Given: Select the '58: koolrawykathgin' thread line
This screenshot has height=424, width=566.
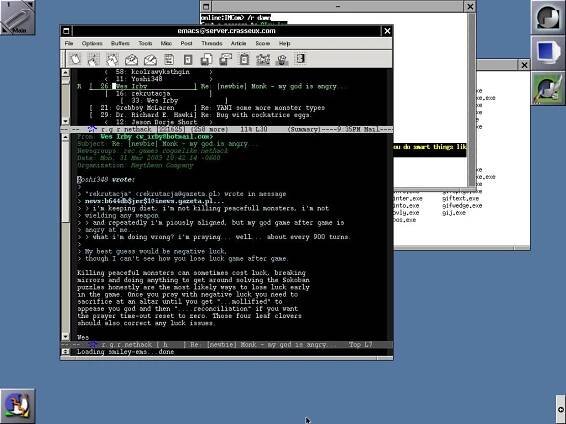Looking at the screenshot, I should click(158, 72).
